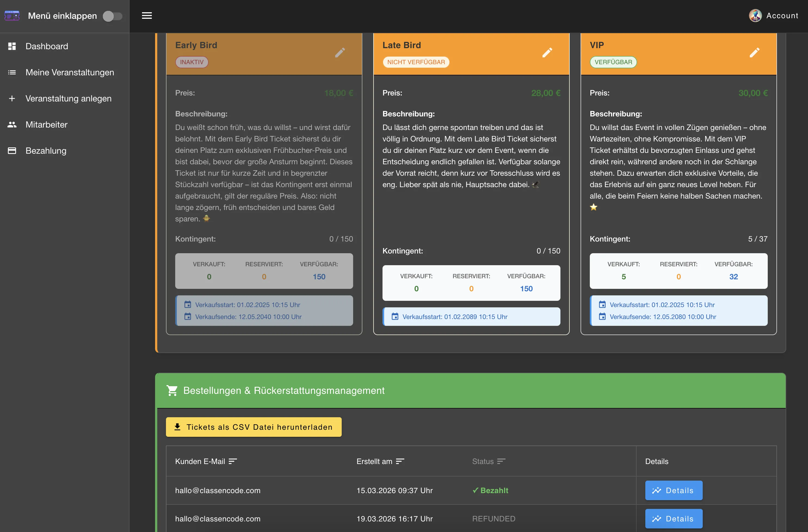Click the Dashboard grid icon in sidebar
The image size is (808, 532).
point(12,46)
